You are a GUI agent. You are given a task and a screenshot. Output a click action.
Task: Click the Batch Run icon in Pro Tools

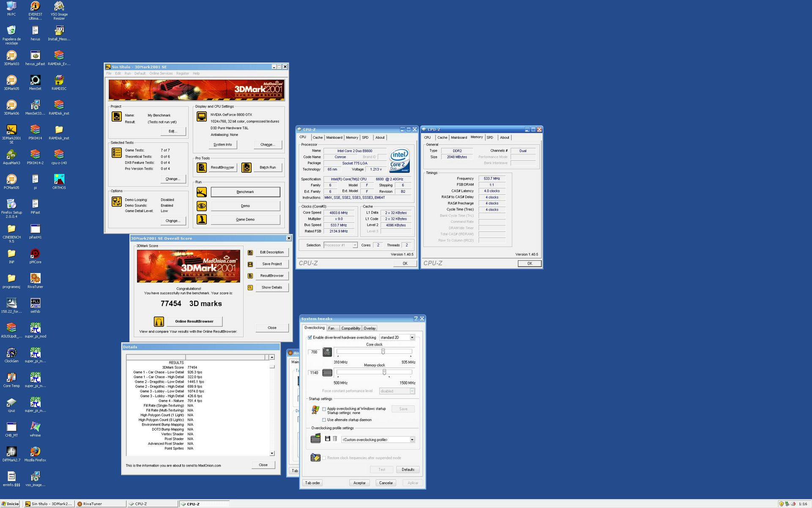click(247, 168)
